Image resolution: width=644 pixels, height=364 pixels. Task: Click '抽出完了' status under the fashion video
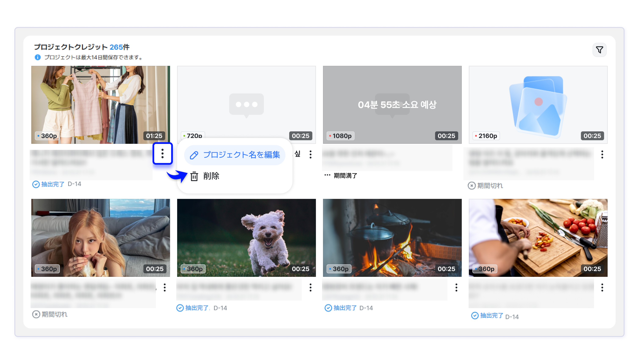coord(53,184)
